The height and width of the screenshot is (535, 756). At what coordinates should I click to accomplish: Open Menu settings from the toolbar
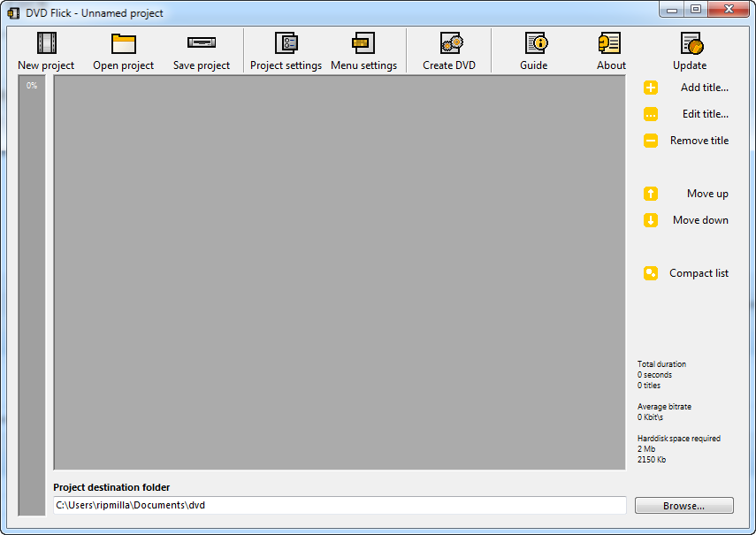(363, 43)
